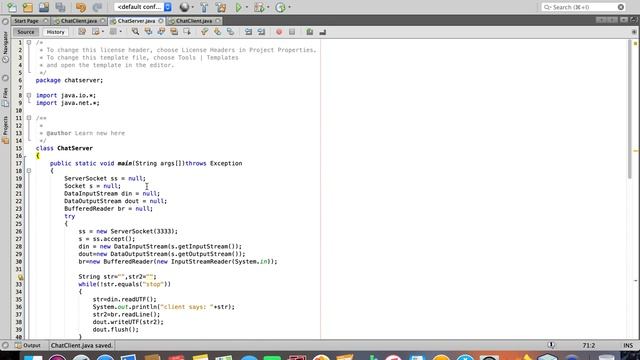Screen dimensions: 640x360
Task: Click the Redo arrow icon
Action: click(x=97, y=7)
